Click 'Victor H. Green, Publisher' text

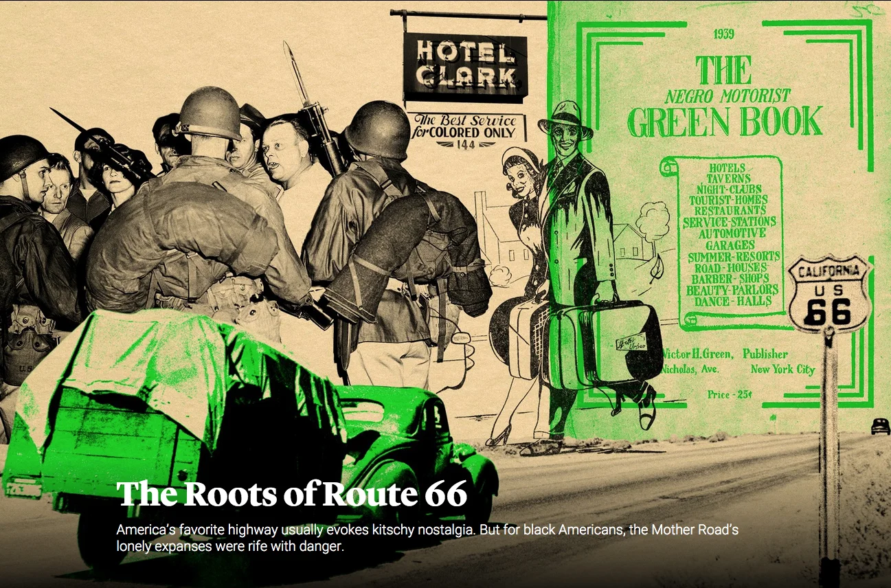725,354
